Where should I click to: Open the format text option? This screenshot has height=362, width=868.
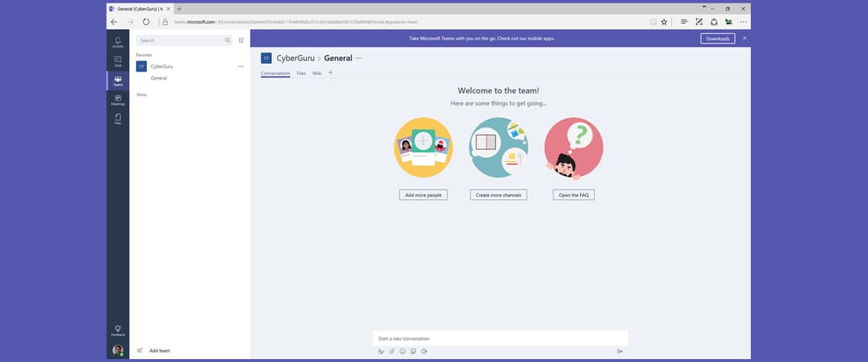pyautogui.click(x=381, y=351)
